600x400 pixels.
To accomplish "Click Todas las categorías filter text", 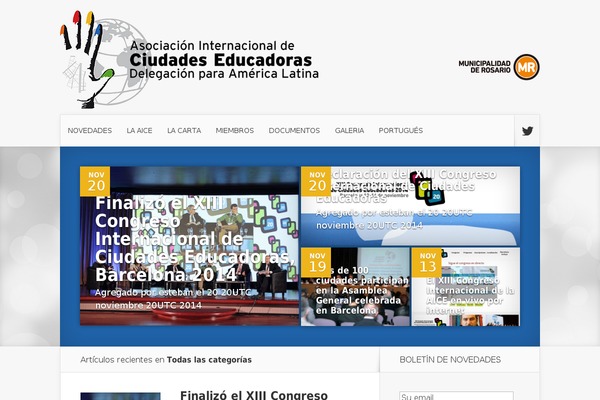I will point(209,360).
